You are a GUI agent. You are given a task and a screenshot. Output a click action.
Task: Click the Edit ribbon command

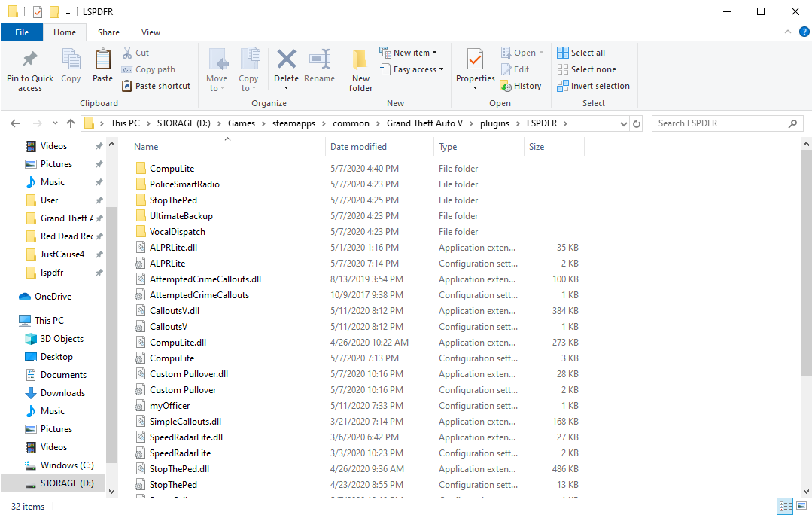[x=515, y=69]
